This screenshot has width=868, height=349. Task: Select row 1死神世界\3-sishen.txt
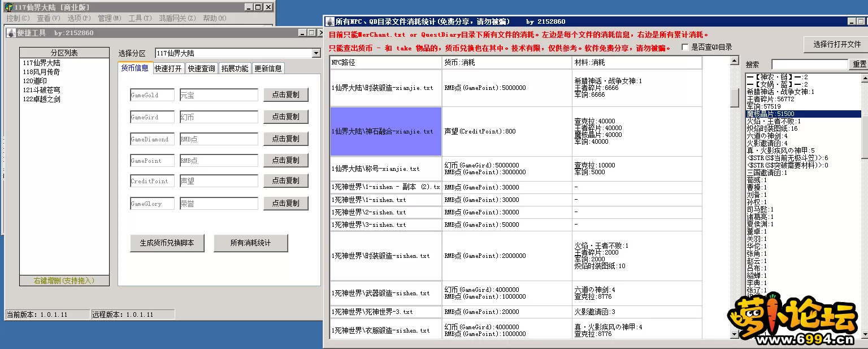[x=385, y=225]
